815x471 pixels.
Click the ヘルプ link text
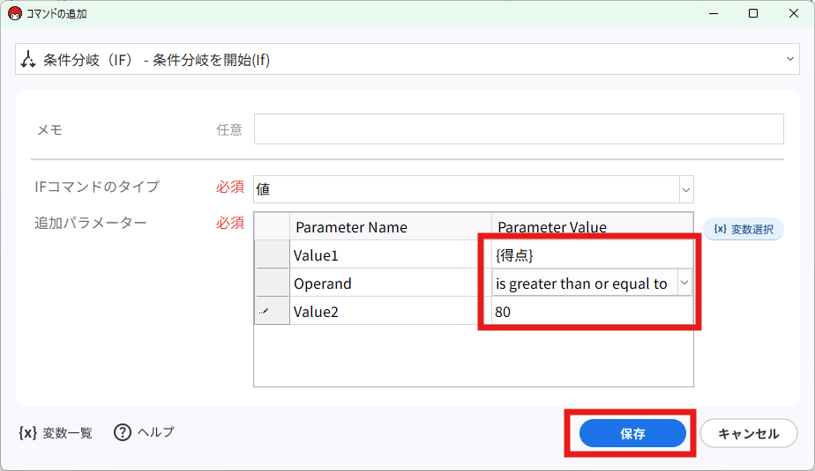click(x=155, y=432)
